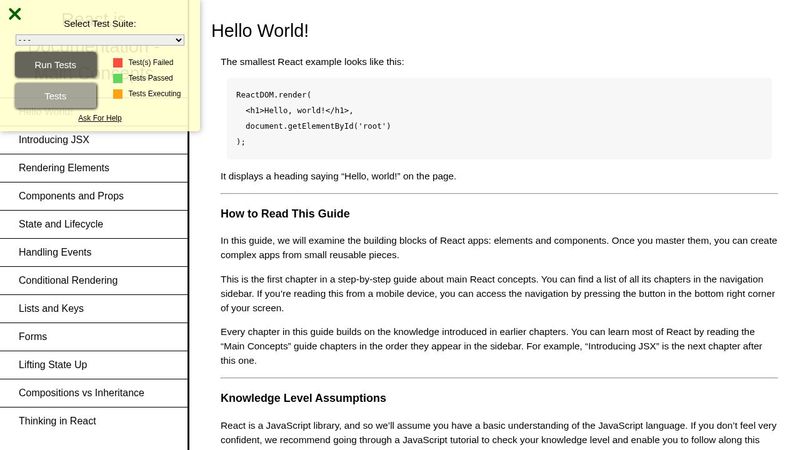Click the green Tests Passed swatch
This screenshot has width=800, height=450.
click(118, 78)
